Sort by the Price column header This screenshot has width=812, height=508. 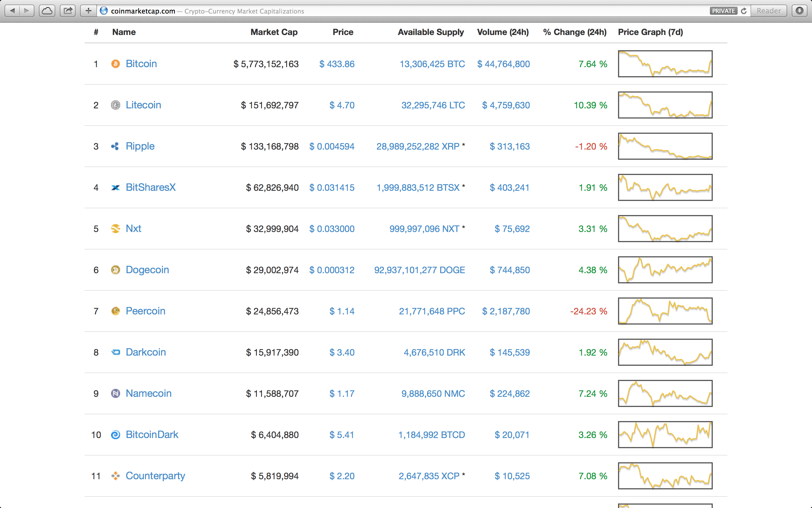343,32
